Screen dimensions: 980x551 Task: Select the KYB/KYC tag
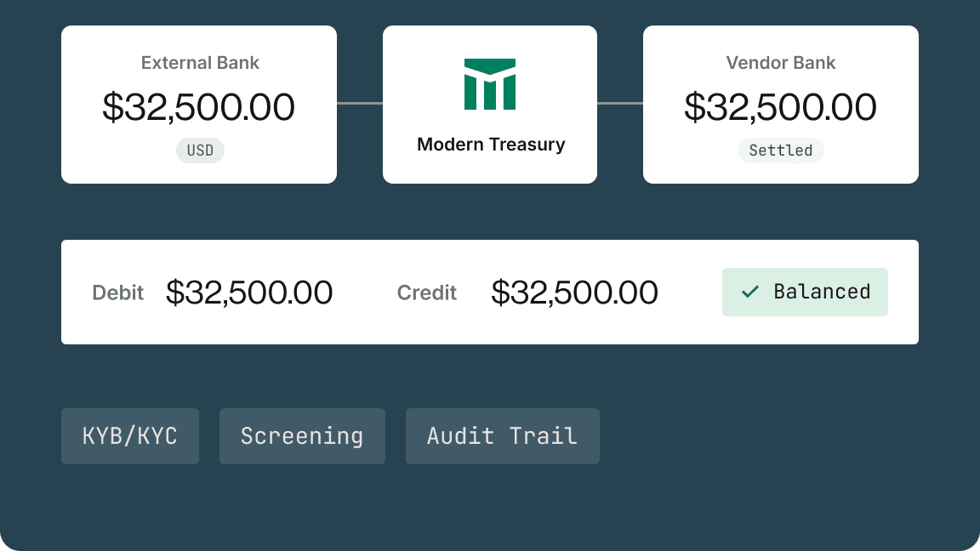(x=130, y=436)
